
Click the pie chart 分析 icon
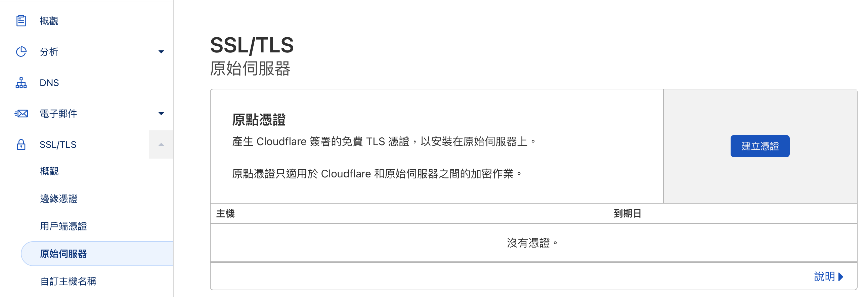(x=21, y=52)
